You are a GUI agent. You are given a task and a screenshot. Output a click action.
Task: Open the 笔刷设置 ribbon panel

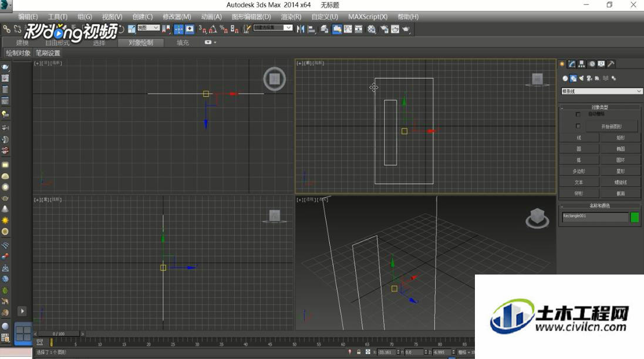[x=48, y=53]
